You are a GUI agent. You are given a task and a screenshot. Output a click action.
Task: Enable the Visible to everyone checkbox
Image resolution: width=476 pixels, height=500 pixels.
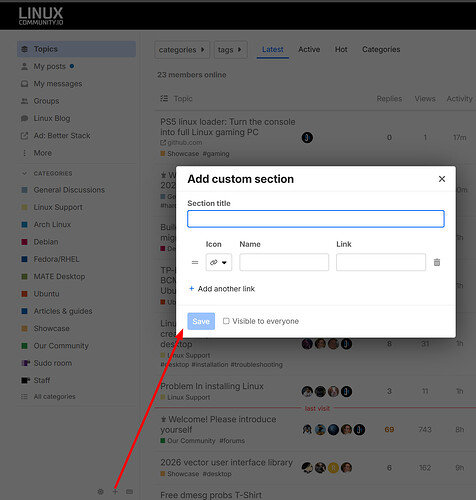(x=226, y=321)
